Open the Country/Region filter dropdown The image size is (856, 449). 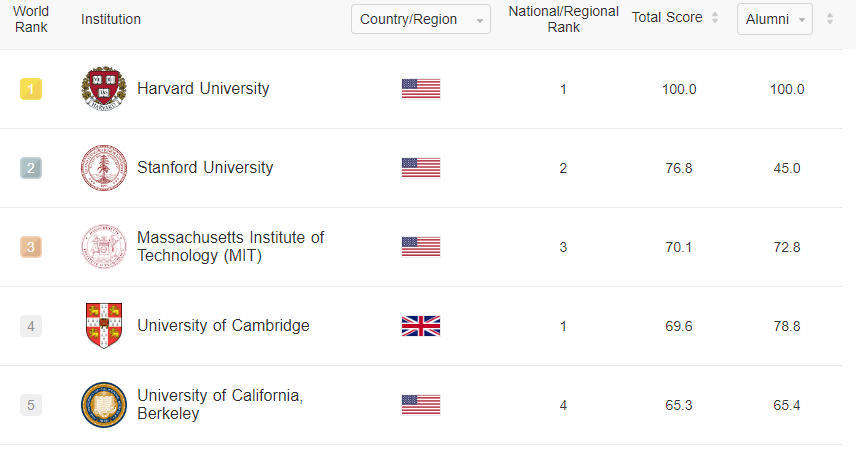[x=420, y=19]
